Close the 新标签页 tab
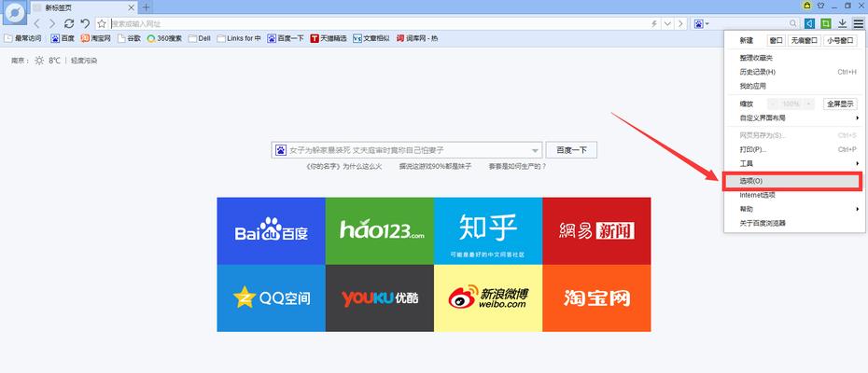The image size is (868, 373). coord(132,7)
